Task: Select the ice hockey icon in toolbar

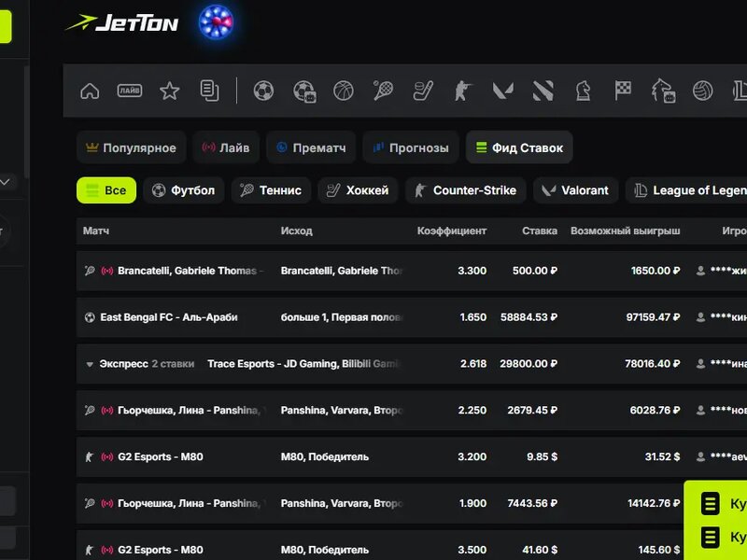Action: [x=423, y=91]
